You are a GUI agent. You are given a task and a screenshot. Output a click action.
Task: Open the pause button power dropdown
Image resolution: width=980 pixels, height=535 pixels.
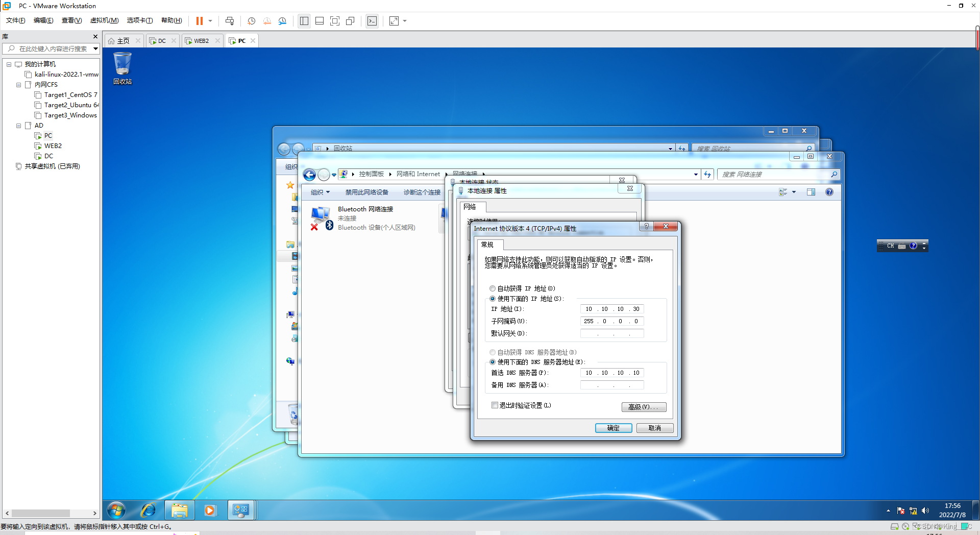tap(210, 21)
